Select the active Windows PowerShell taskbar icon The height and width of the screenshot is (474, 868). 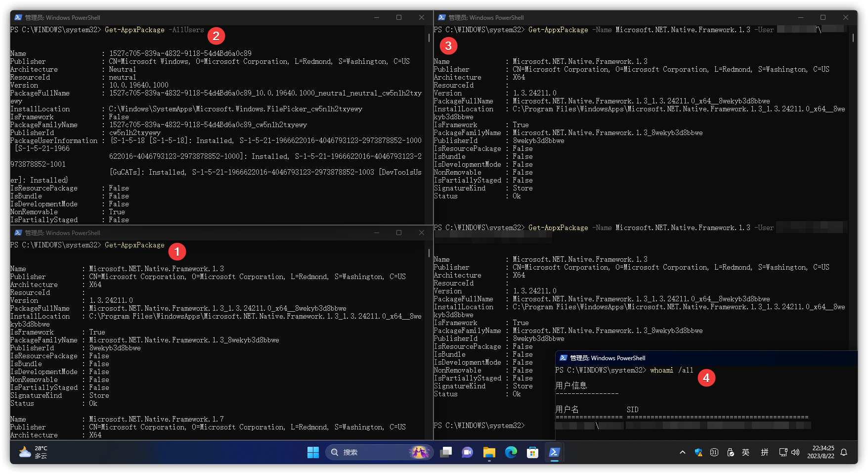click(554, 452)
